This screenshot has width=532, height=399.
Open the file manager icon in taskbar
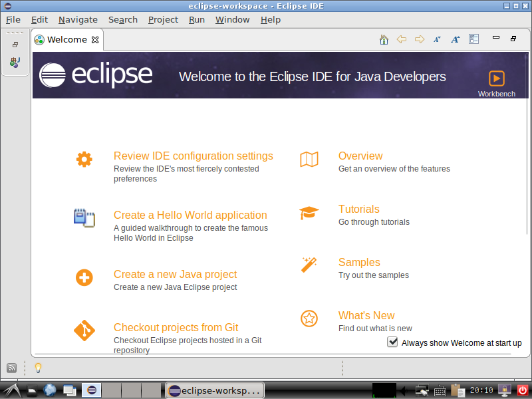click(31, 391)
